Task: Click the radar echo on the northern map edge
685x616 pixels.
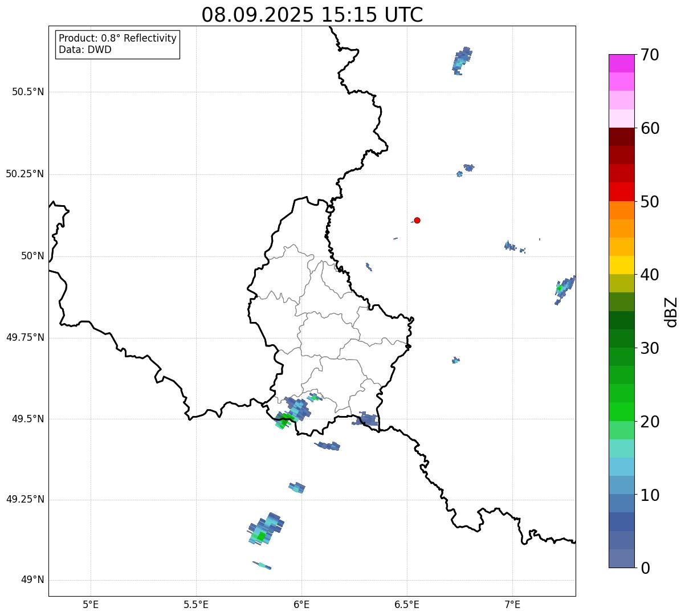Action: tap(462, 60)
